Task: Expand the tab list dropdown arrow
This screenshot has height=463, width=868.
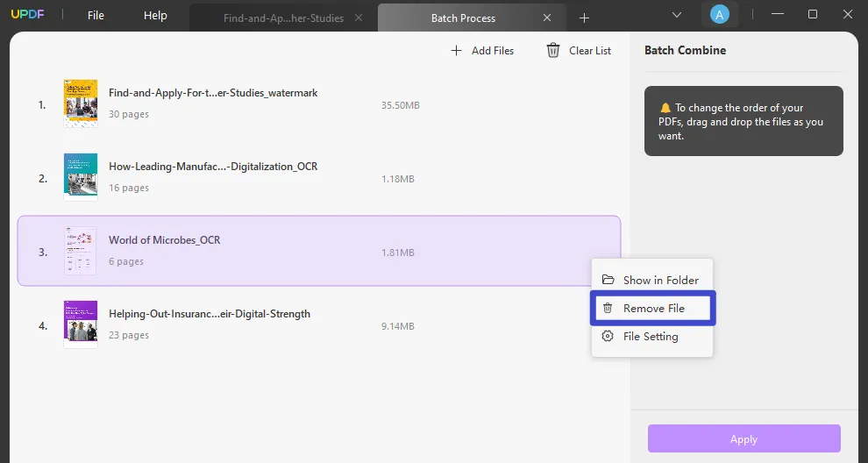Action: point(677,15)
